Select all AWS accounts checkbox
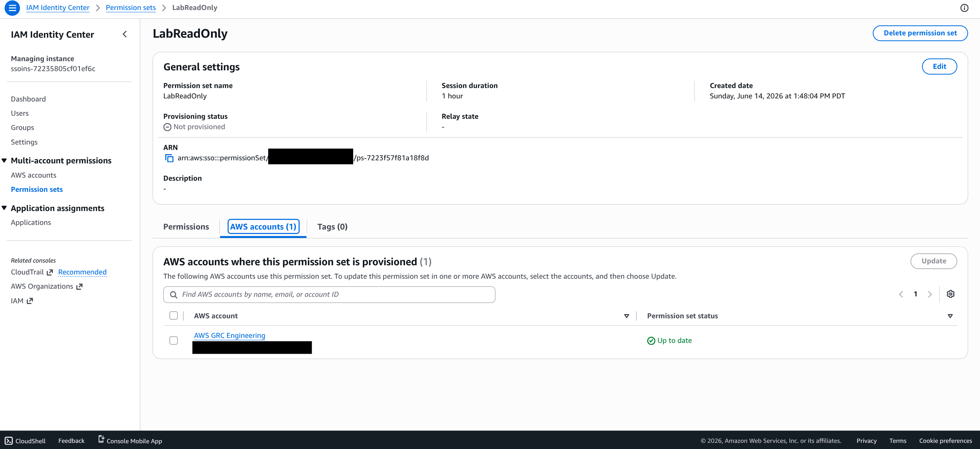Screen dimensions: 980x449 (x=174, y=316)
